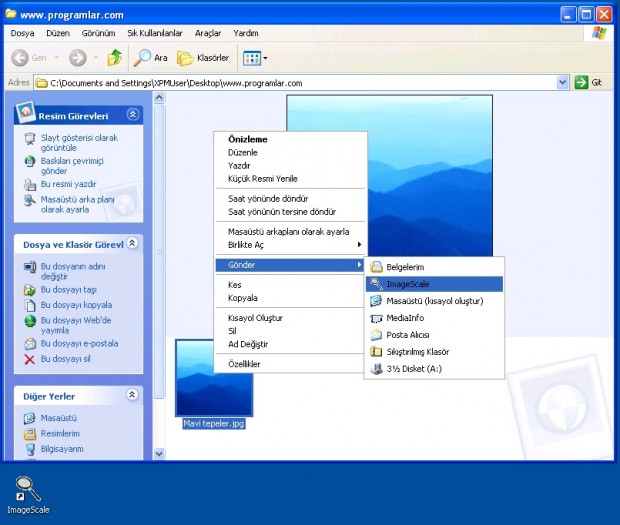Click Git button label
This screenshot has height=525, width=620.
[596, 83]
